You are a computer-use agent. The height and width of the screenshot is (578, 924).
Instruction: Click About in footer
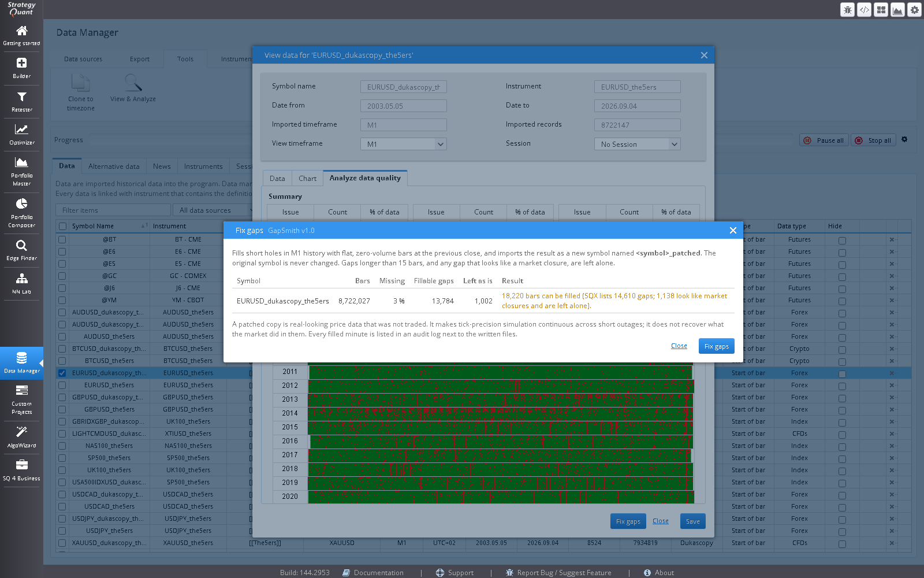point(659,573)
